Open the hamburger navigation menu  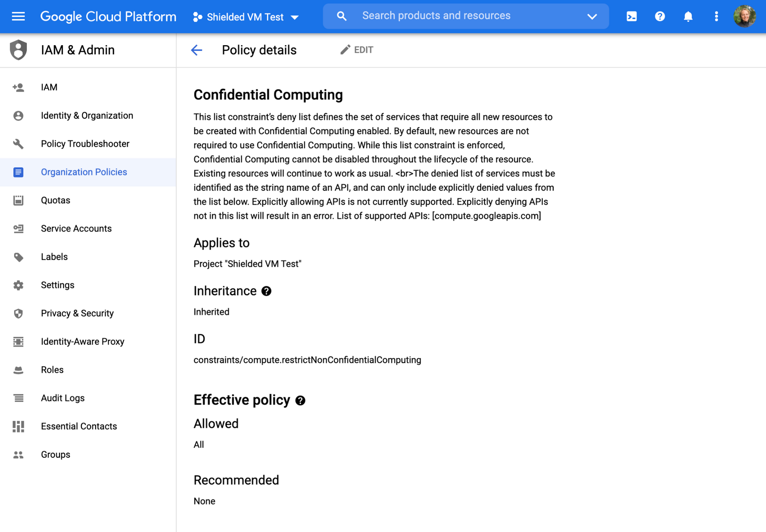18,16
